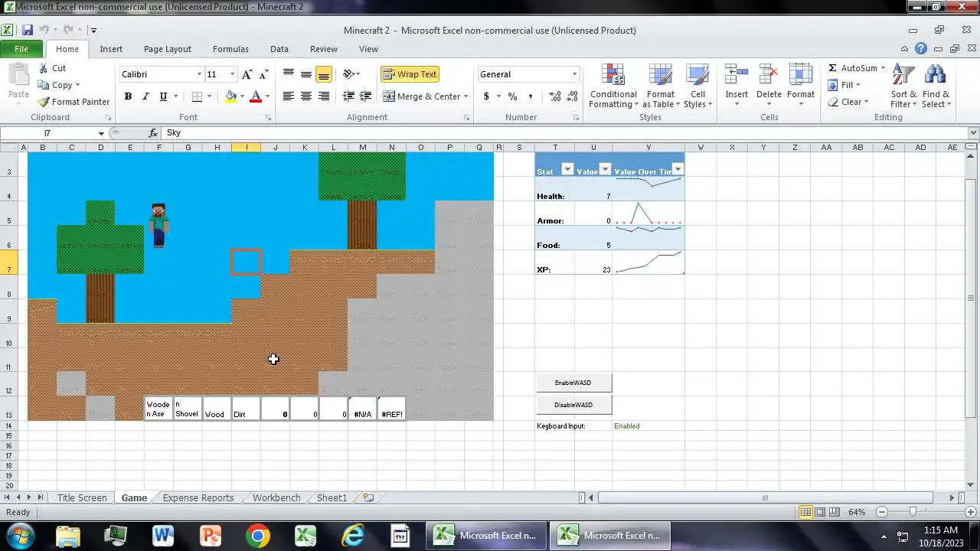980x551 pixels.
Task: Switch to the Formulas ribbon tab
Action: (230, 49)
